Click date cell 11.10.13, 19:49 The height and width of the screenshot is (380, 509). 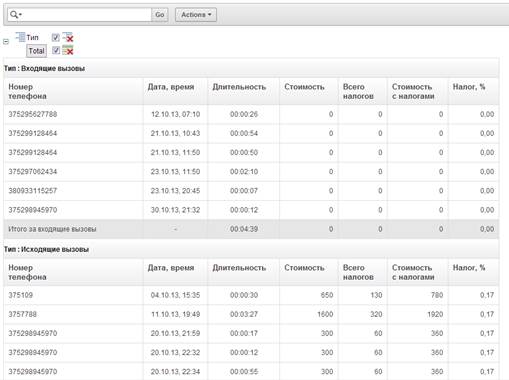coord(176,314)
